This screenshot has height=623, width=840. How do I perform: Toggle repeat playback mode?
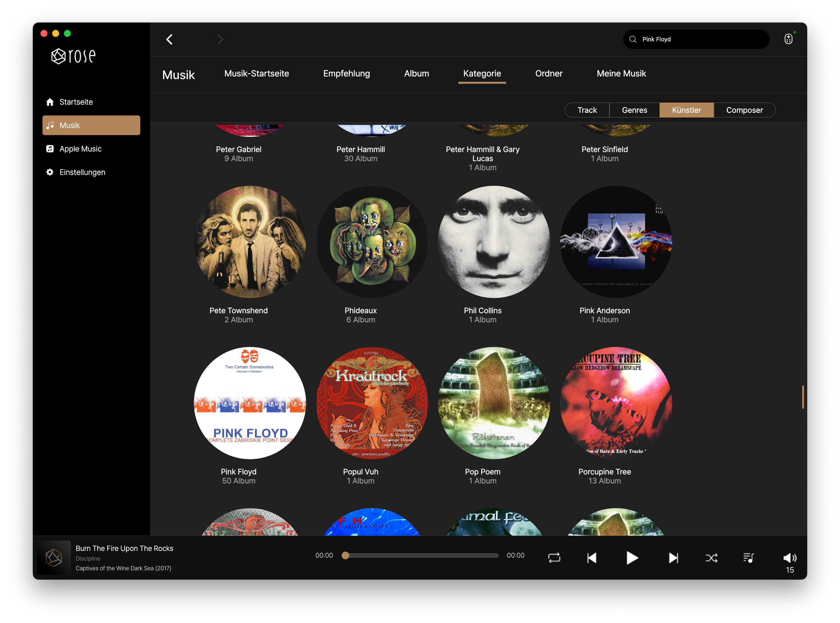pyautogui.click(x=554, y=558)
